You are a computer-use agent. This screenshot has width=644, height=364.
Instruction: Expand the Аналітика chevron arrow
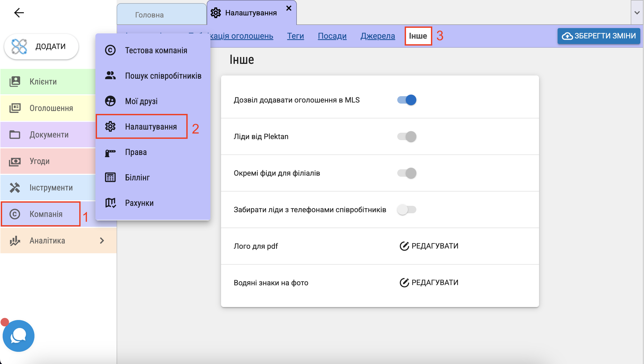102,241
